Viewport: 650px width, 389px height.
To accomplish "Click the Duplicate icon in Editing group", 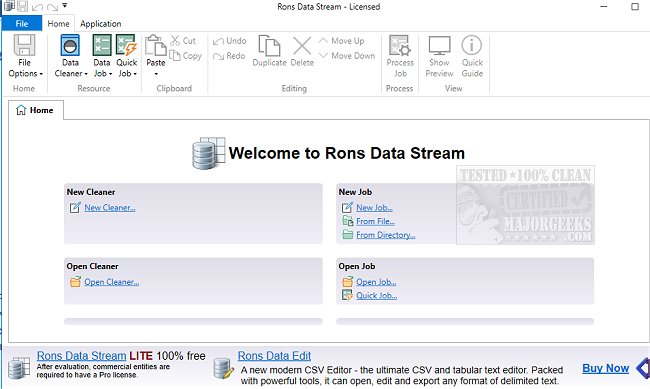I will pos(269,46).
